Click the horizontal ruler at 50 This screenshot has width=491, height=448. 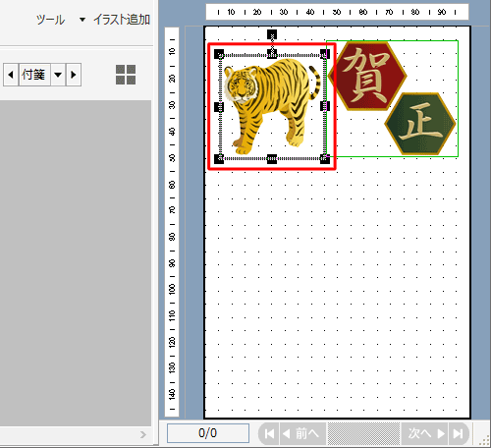(337, 13)
